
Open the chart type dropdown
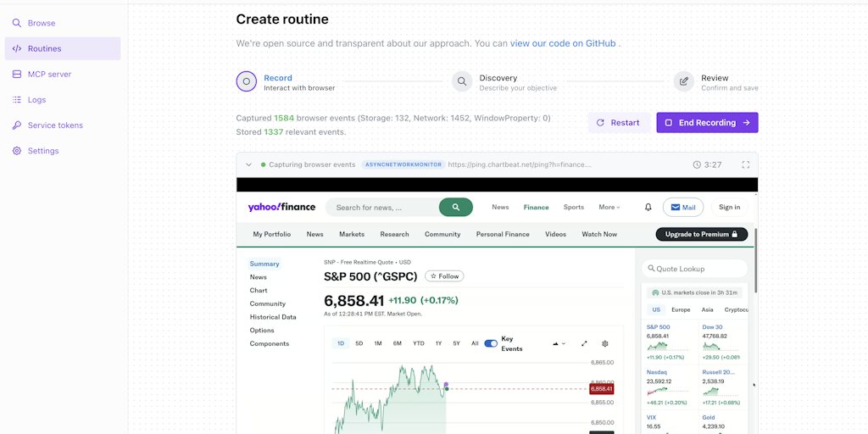click(x=559, y=343)
